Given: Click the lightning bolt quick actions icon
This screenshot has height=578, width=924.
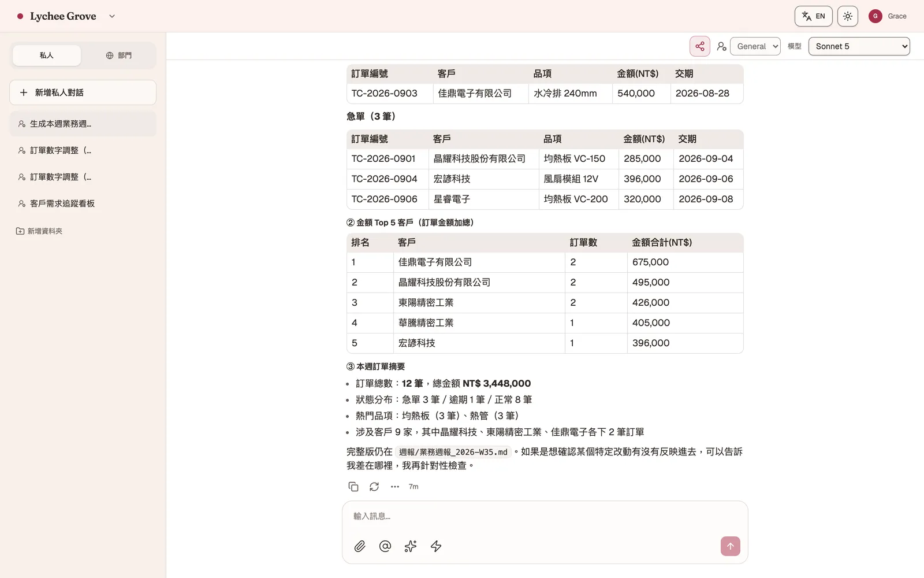Looking at the screenshot, I should coord(436,546).
